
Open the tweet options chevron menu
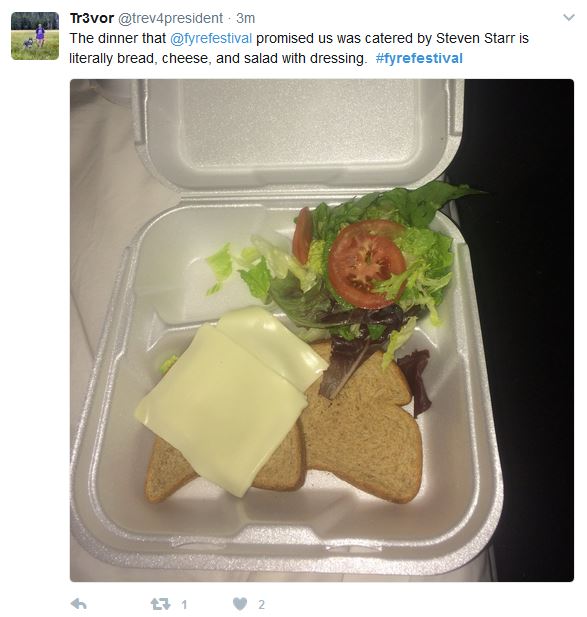point(569,18)
